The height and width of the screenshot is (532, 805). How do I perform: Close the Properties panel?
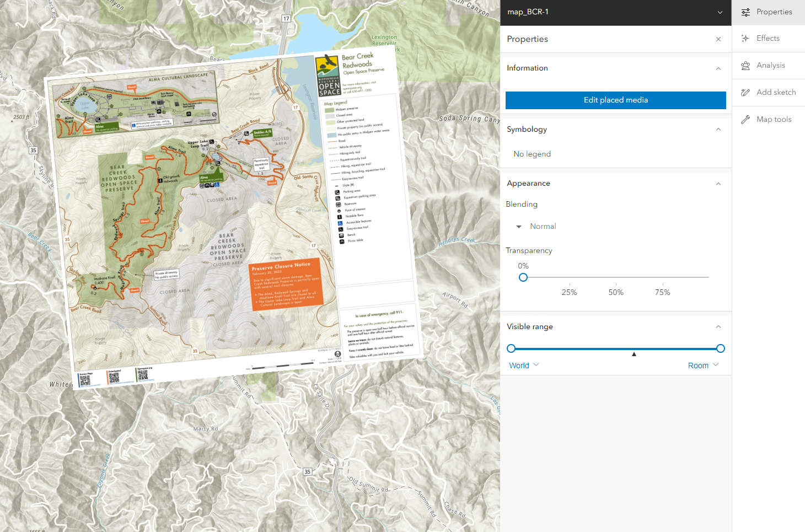pyautogui.click(x=718, y=39)
